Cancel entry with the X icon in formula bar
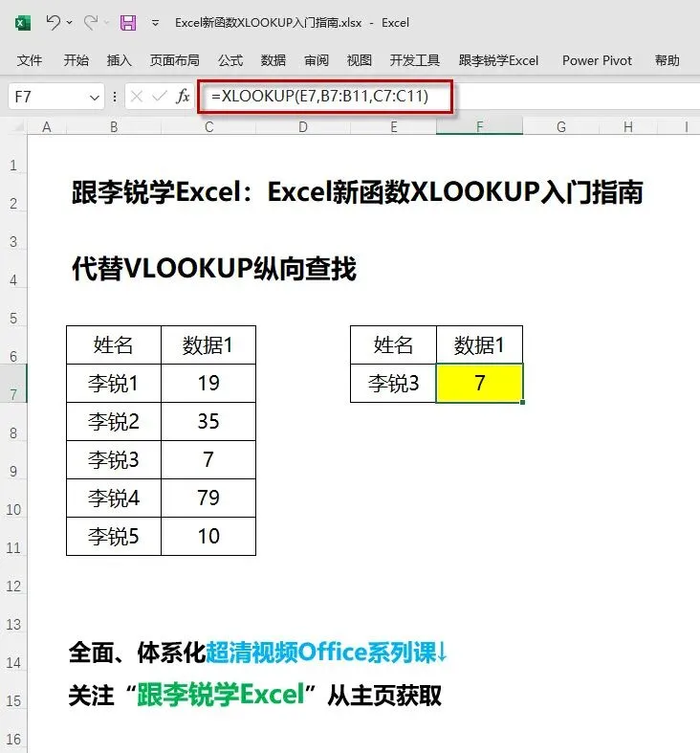700x753 pixels. click(x=137, y=97)
